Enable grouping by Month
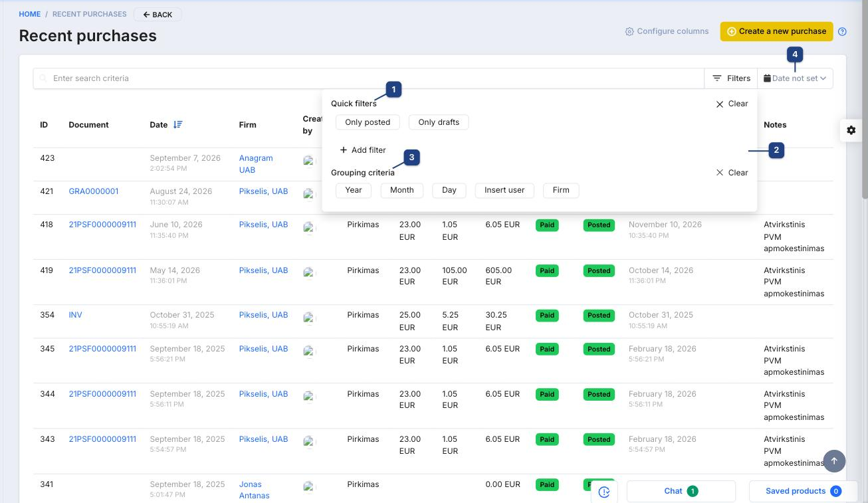Image resolution: width=868 pixels, height=503 pixels. 402,190
